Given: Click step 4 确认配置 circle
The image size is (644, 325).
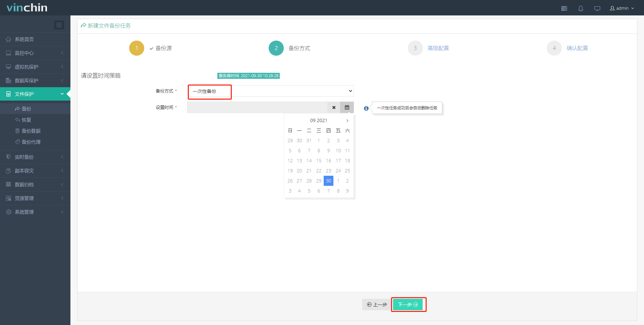Looking at the screenshot, I should (x=554, y=48).
